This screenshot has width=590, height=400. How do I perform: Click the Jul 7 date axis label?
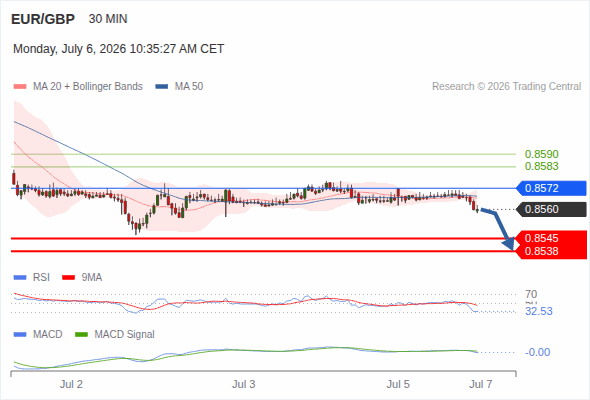[481, 385]
